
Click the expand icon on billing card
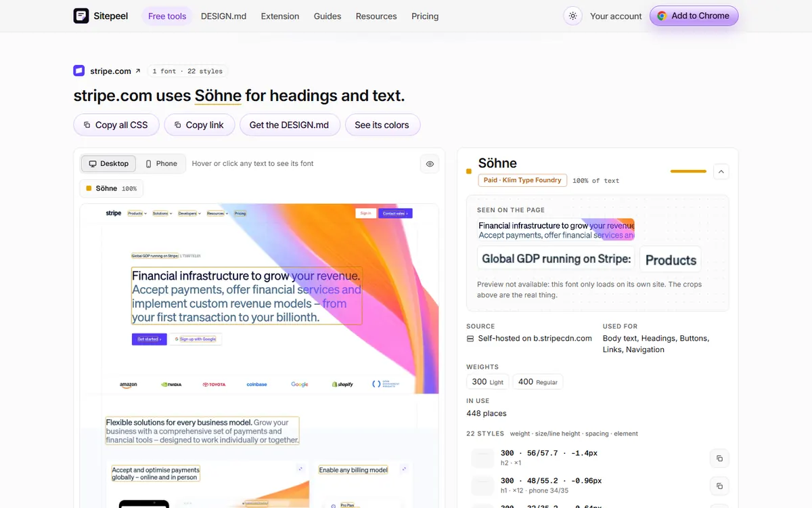coord(404,468)
